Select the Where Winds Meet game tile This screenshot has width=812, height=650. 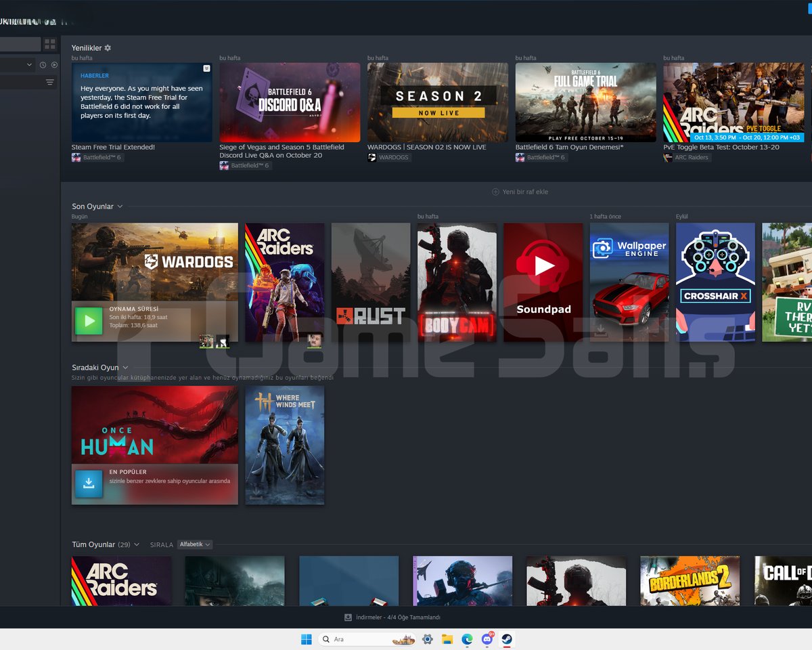285,446
